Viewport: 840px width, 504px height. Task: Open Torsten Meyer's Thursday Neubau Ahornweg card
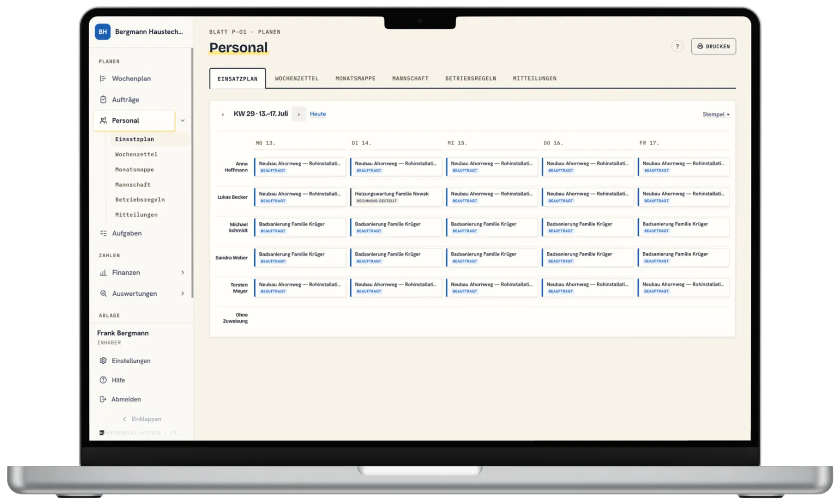588,288
